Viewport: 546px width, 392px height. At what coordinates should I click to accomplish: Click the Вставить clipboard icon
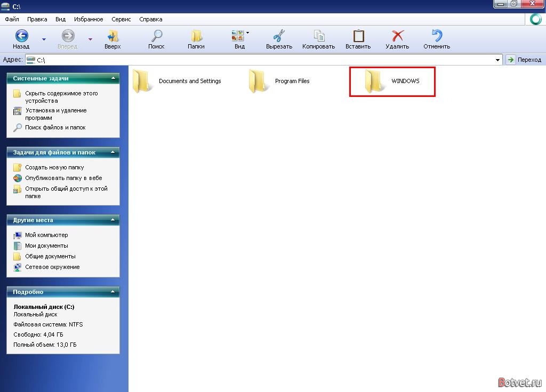click(358, 36)
